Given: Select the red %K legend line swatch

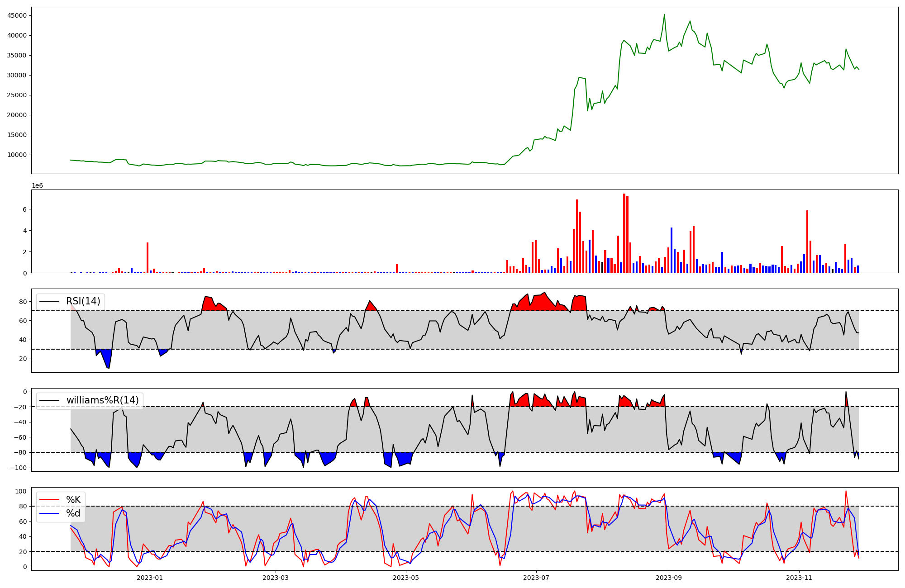Looking at the screenshot, I should [50, 500].
